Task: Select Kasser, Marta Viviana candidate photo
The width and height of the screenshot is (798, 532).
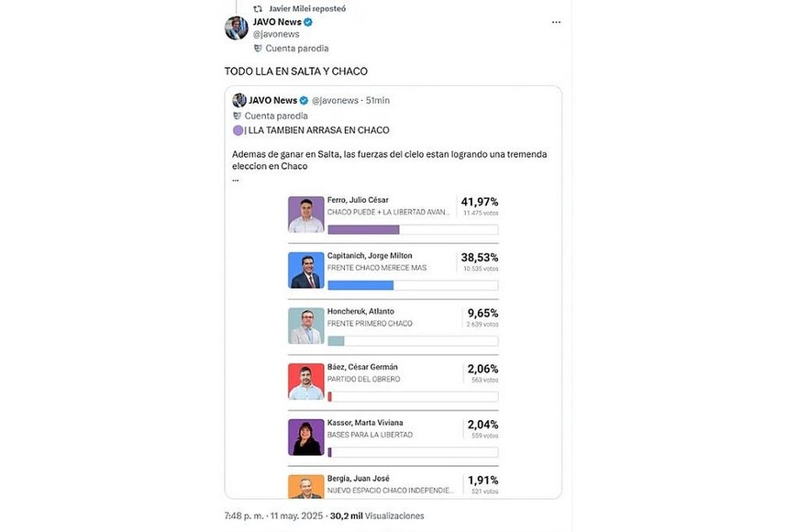Action: (x=306, y=438)
